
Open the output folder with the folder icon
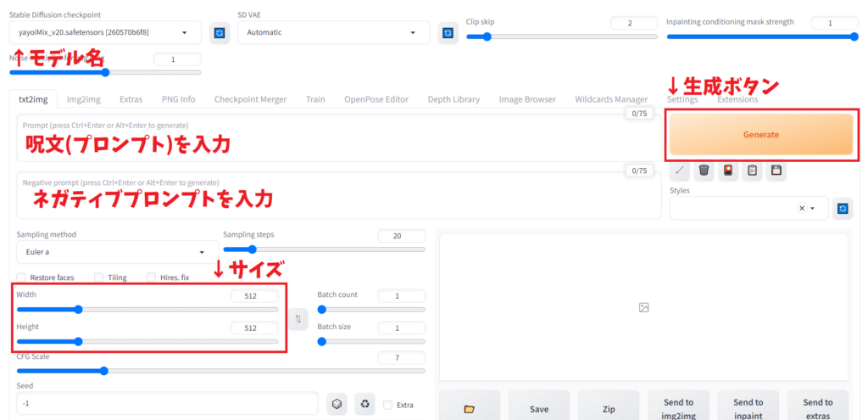(x=470, y=409)
